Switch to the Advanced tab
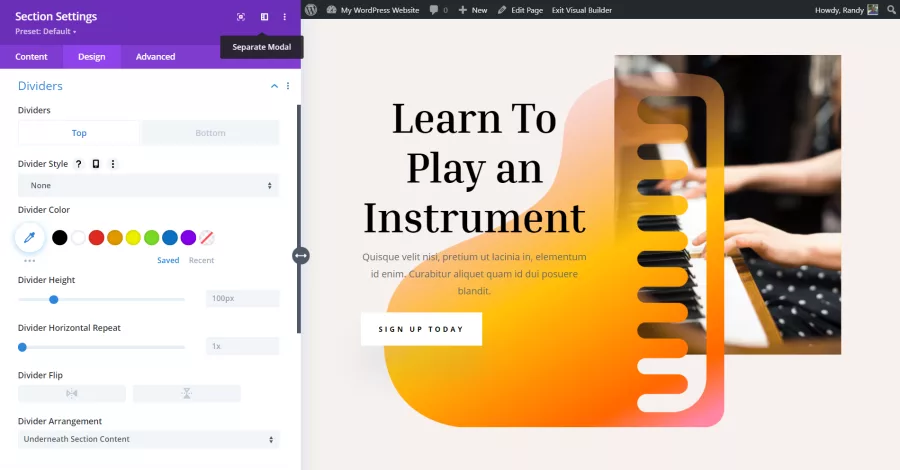Viewport: 900px width, 470px height. 156,57
